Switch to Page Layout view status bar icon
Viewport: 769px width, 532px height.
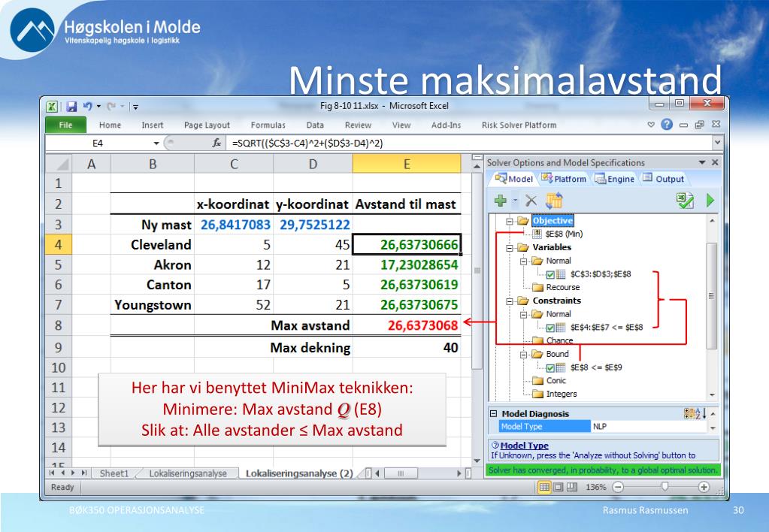(558, 487)
